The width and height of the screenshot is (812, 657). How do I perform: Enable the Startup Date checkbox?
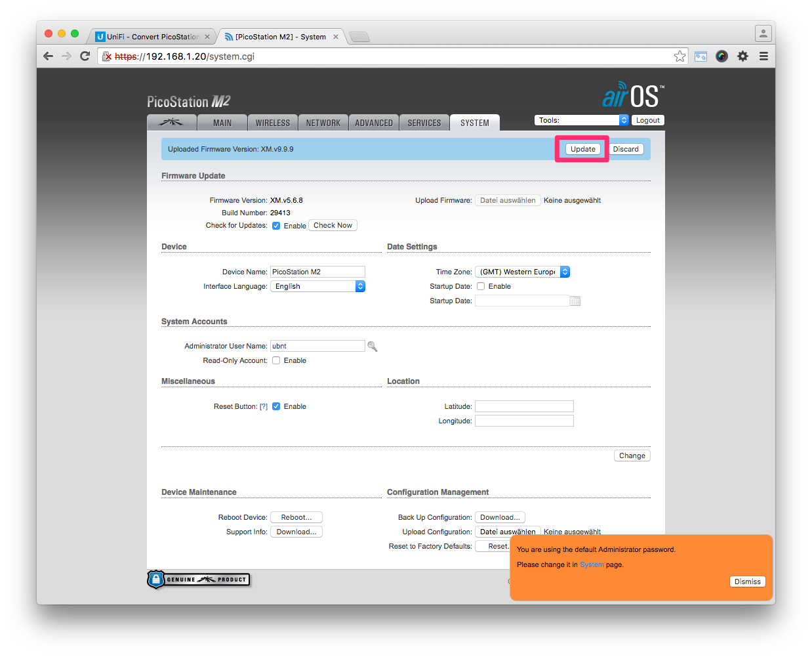[x=481, y=286]
